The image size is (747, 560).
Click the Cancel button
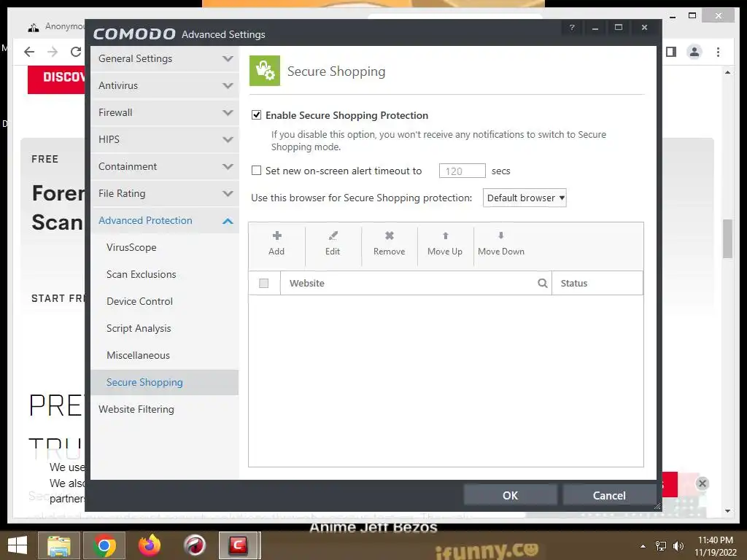point(609,495)
